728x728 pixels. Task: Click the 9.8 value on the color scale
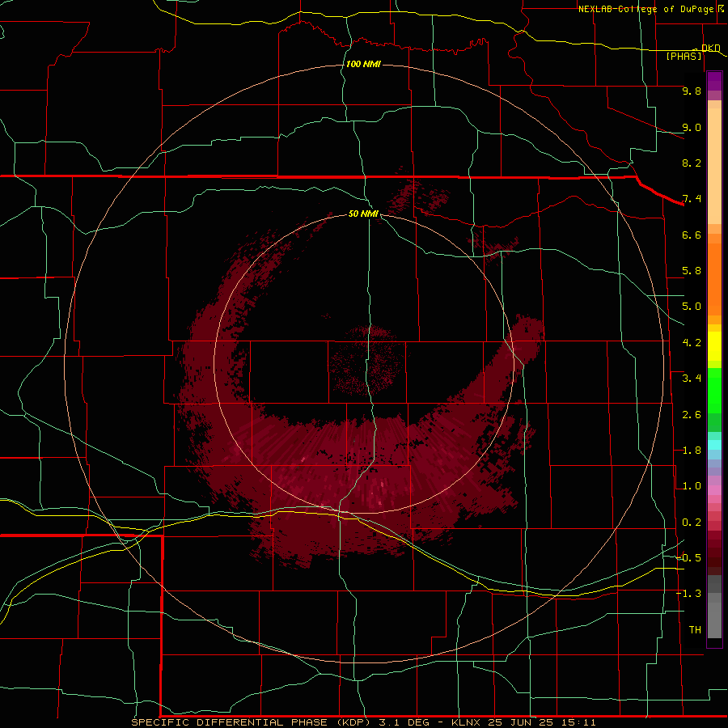(x=692, y=91)
